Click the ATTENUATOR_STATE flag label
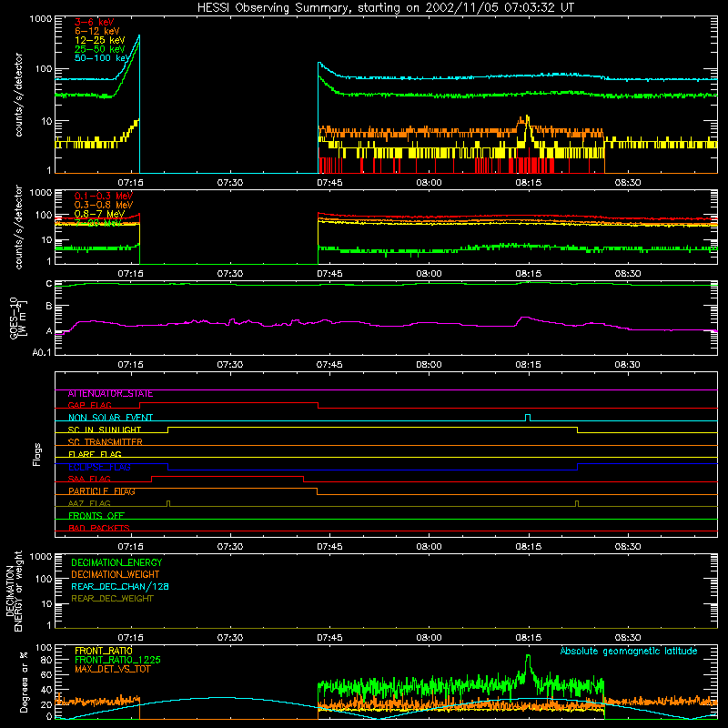The image size is (728, 728). tap(110, 394)
